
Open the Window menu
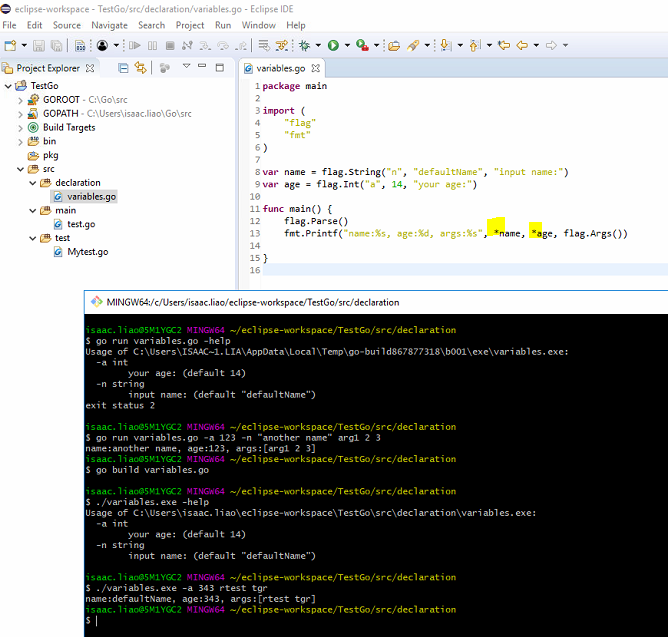[x=258, y=24]
